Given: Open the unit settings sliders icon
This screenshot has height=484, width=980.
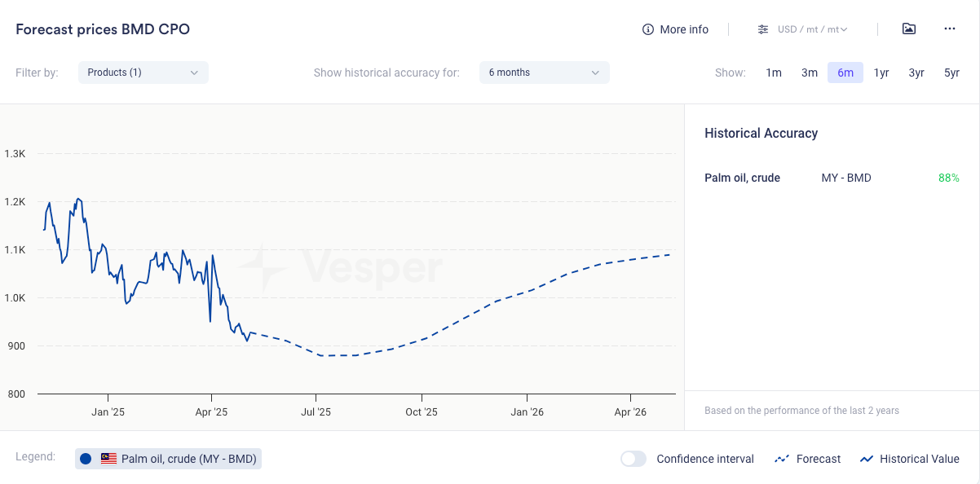Looking at the screenshot, I should click(x=763, y=29).
